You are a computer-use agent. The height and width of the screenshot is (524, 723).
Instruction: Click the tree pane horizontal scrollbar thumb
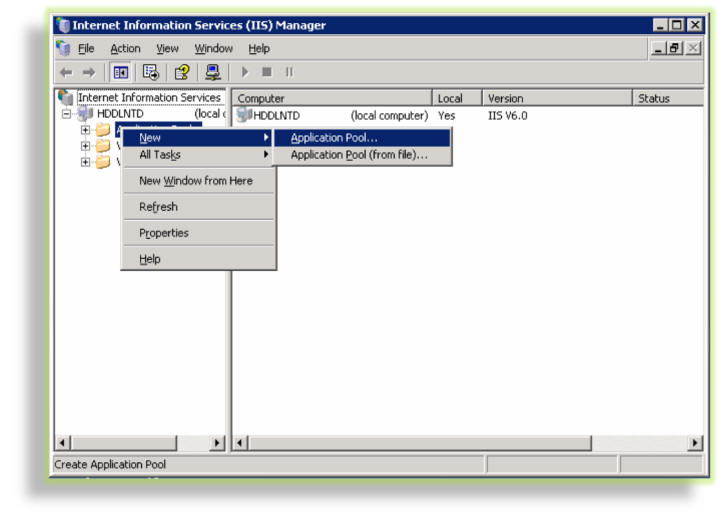tap(123, 443)
